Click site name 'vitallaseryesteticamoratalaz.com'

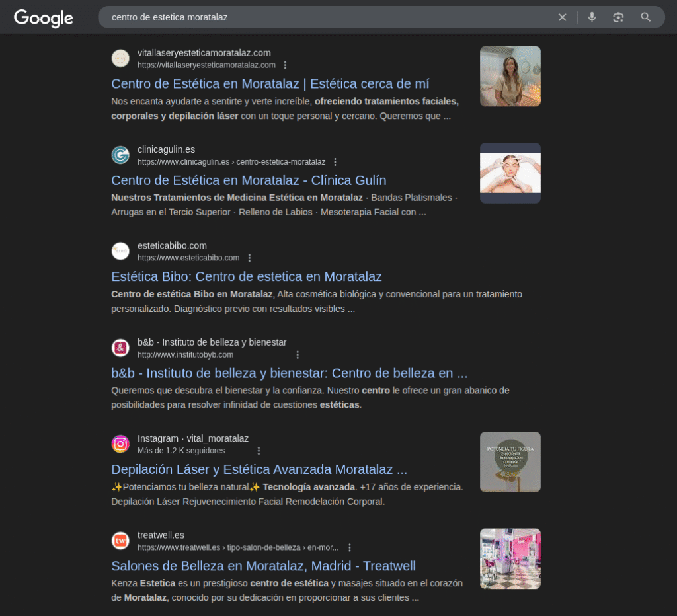[204, 53]
